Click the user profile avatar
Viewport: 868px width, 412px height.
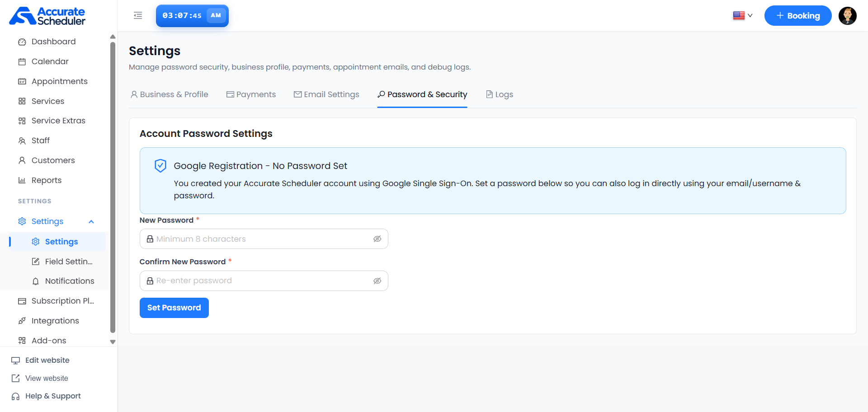(848, 16)
